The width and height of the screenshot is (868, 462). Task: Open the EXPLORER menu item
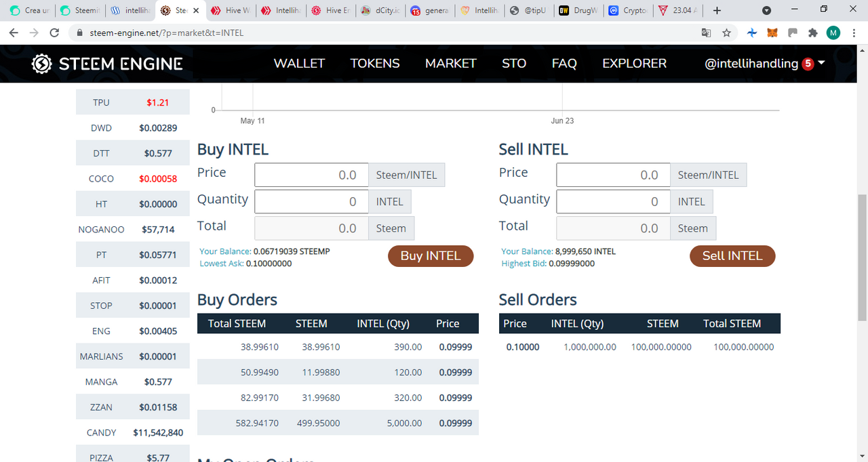click(634, 63)
